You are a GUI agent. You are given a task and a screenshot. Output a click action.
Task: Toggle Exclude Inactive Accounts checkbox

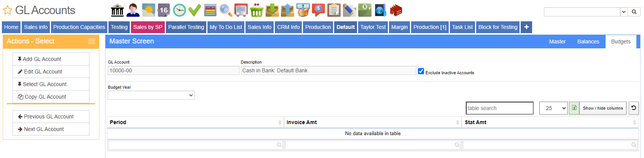coord(421,71)
